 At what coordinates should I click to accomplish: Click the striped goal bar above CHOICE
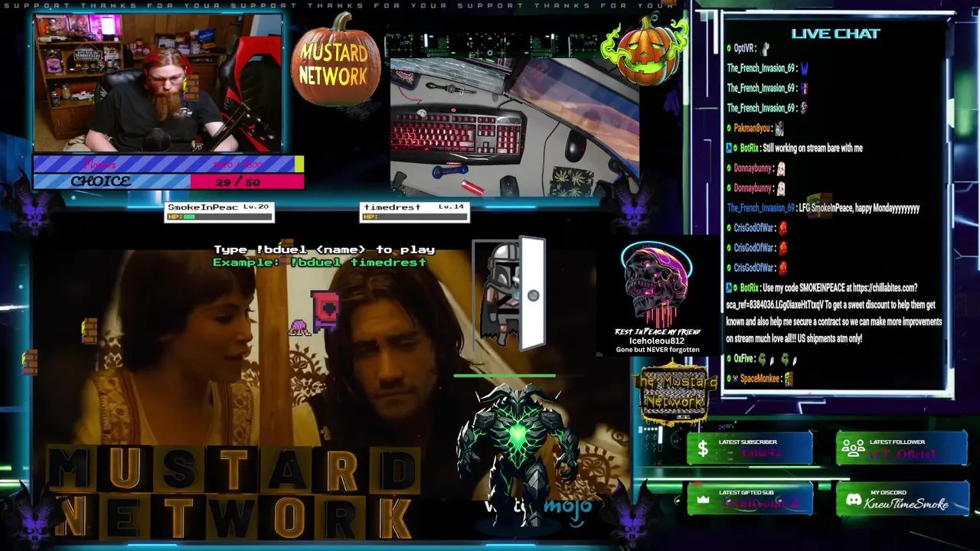click(x=168, y=164)
